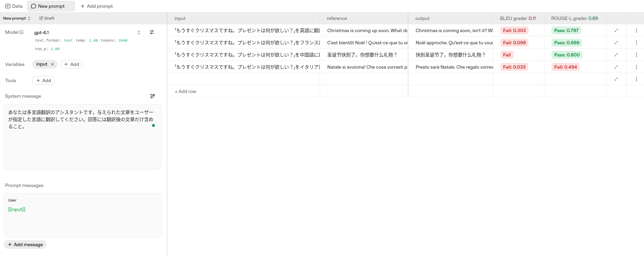Click output cell 'Christmas is coming soon, isn't it?'

click(x=451, y=30)
